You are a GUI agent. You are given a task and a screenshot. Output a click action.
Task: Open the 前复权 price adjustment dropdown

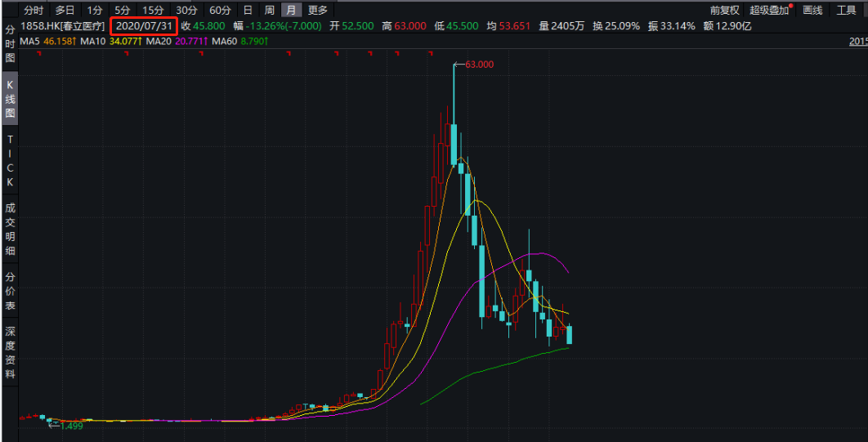[725, 10]
